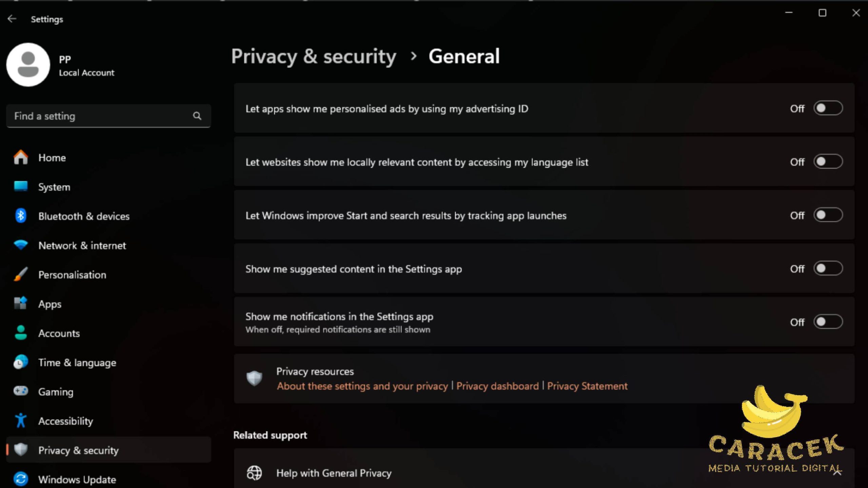Click Privacy & security shield icon
The width and height of the screenshot is (868, 488).
tap(21, 450)
